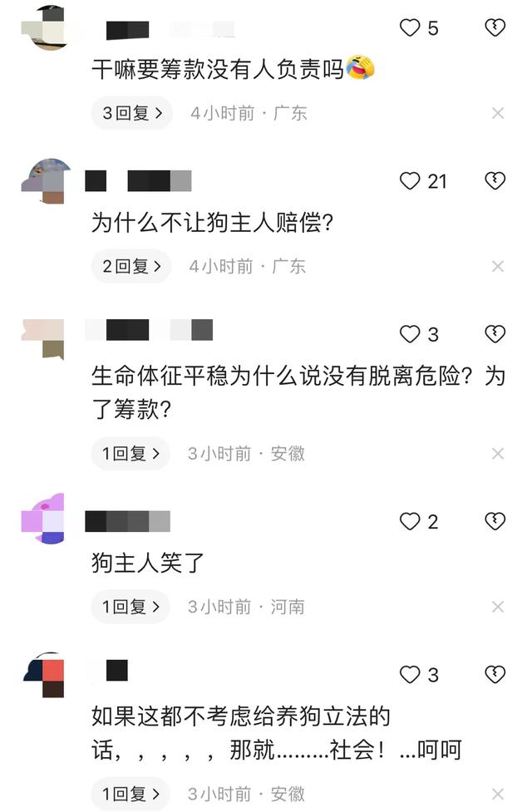Dislike the '为什么不让狗主人赔偿' comment
The height and width of the screenshot is (812, 532).
pyautogui.click(x=495, y=180)
